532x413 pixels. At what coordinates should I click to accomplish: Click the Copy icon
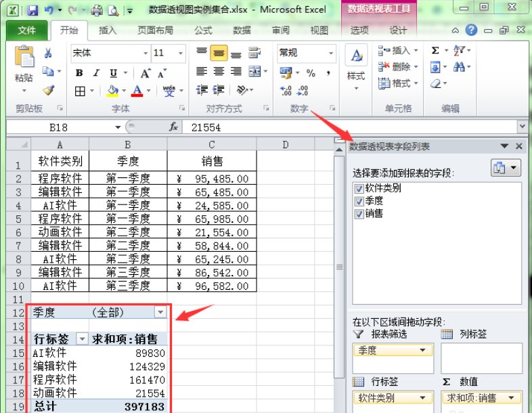pyautogui.click(x=48, y=71)
